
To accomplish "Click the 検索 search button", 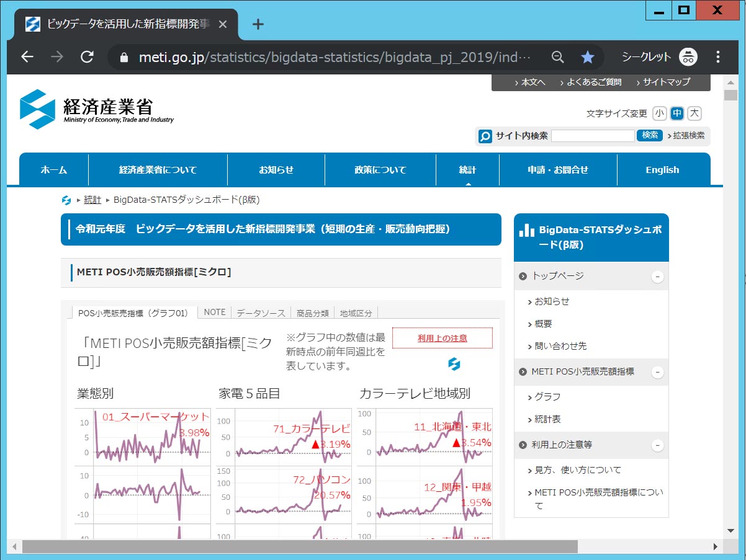I will (x=650, y=135).
